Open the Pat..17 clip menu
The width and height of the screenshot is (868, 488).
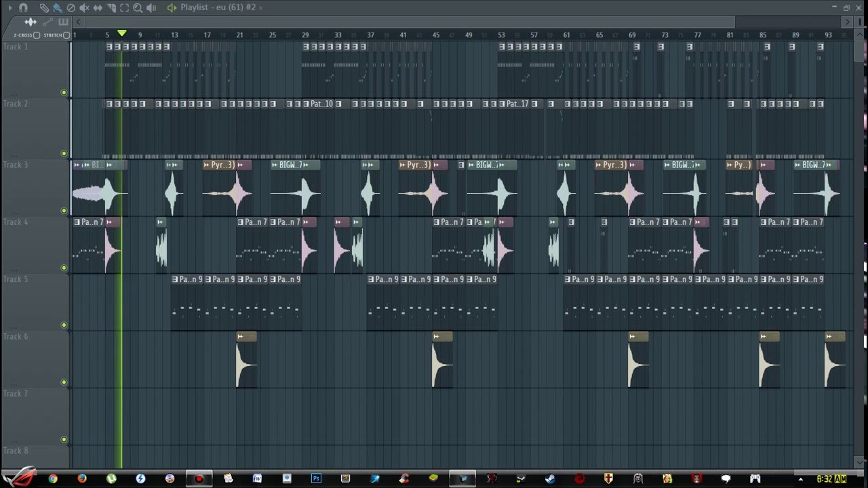(x=502, y=104)
